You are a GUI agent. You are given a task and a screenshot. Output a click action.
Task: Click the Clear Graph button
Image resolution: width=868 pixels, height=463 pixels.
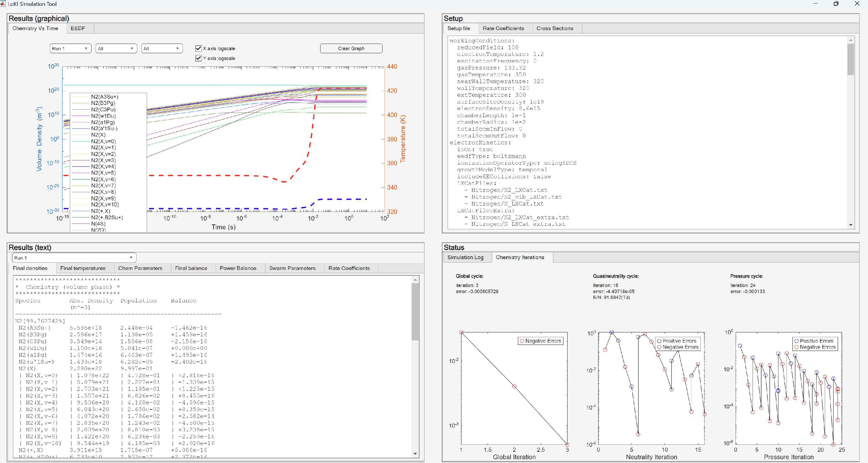pyautogui.click(x=351, y=48)
